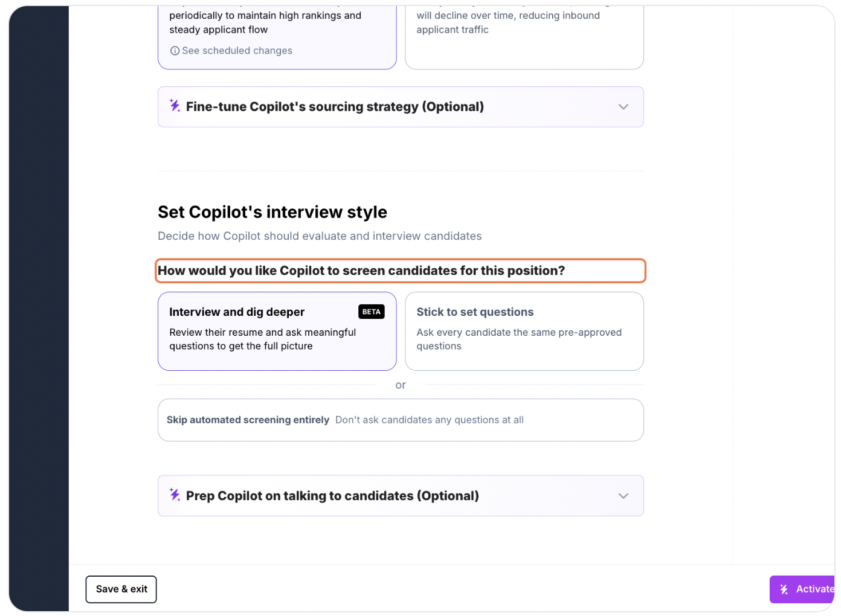Click the sparkle icon beside Prep Copilot heading
Viewport: 841px width, 616px height.
(175, 495)
